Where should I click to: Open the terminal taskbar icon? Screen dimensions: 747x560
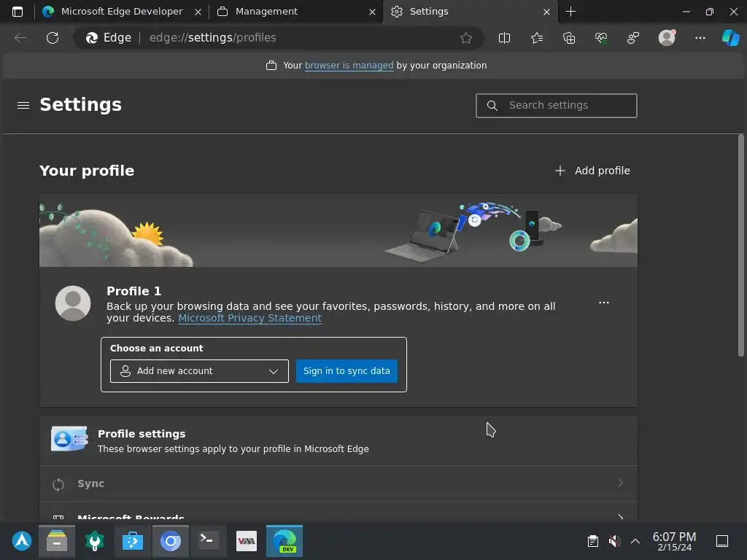coord(208,541)
